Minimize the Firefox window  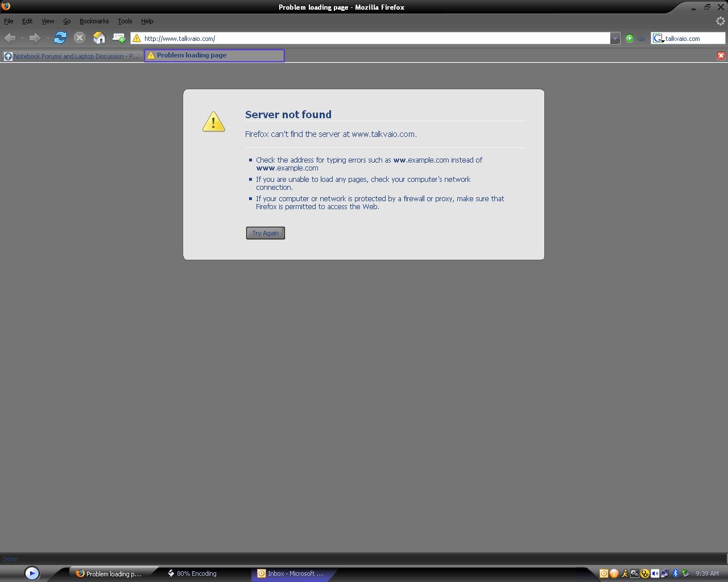click(x=693, y=7)
